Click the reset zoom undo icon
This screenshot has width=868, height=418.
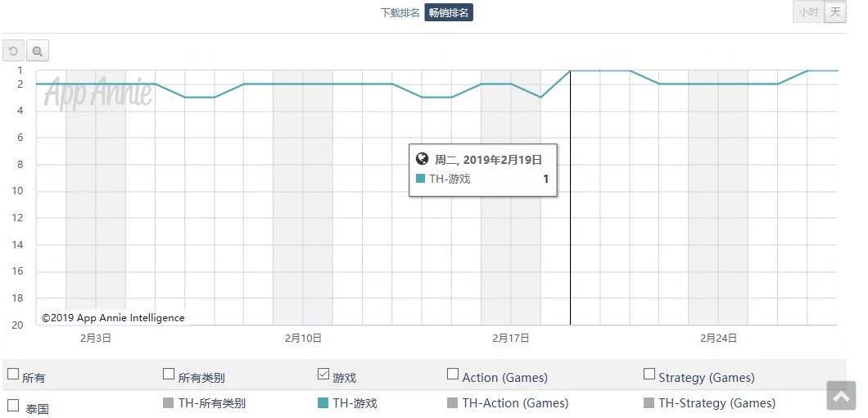click(13, 51)
